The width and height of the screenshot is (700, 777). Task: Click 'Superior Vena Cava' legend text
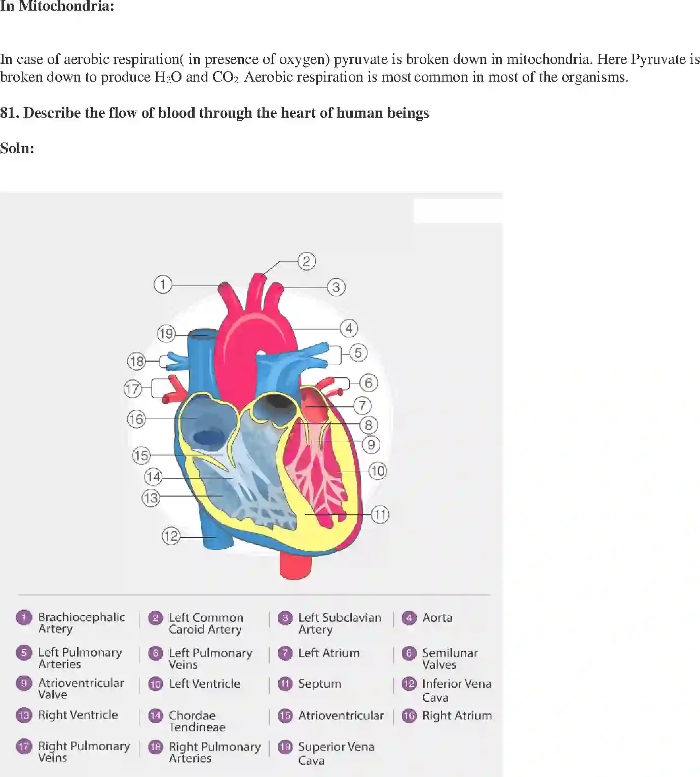coord(336,753)
